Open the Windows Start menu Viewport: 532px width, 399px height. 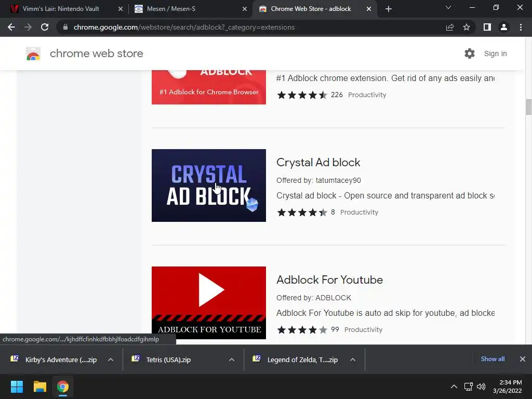pos(17,387)
